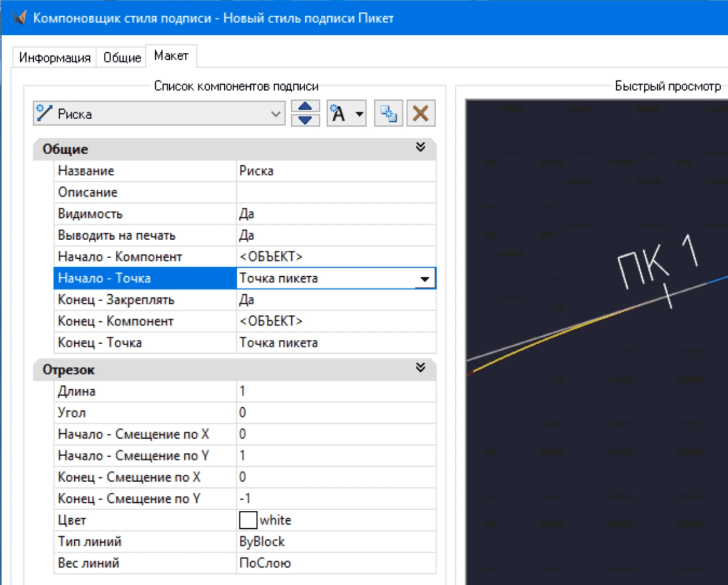Viewport: 728px width, 585px height.
Task: Open the Риска component list dropdown
Action: tap(275, 114)
